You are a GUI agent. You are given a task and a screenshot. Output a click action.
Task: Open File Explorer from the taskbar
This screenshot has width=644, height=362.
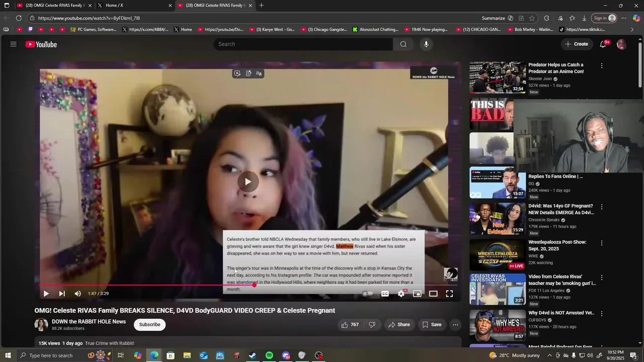coord(187,355)
